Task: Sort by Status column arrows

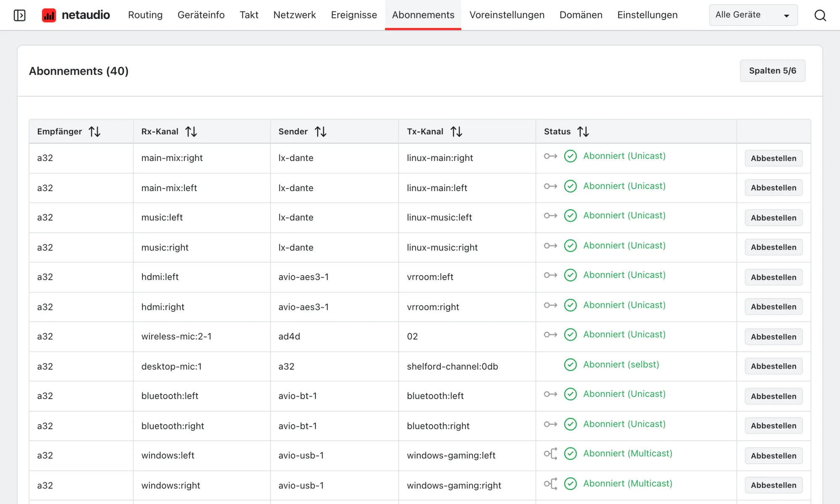Action: (x=583, y=132)
